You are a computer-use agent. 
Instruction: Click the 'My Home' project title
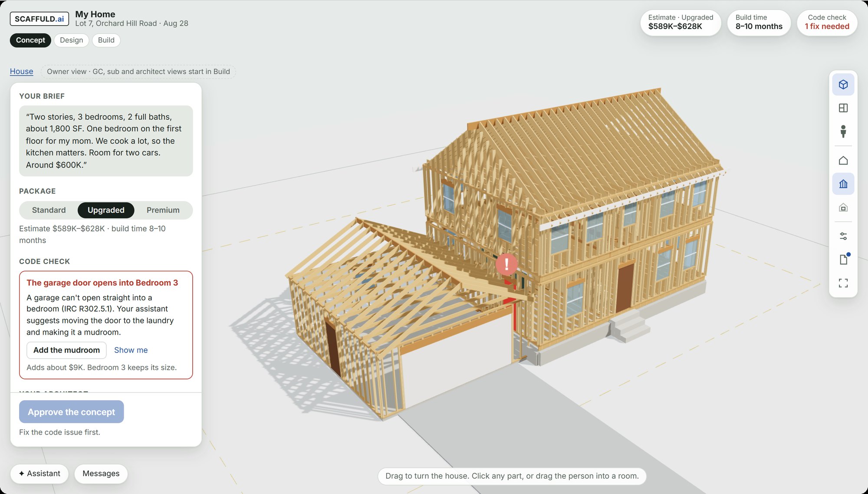(x=95, y=14)
